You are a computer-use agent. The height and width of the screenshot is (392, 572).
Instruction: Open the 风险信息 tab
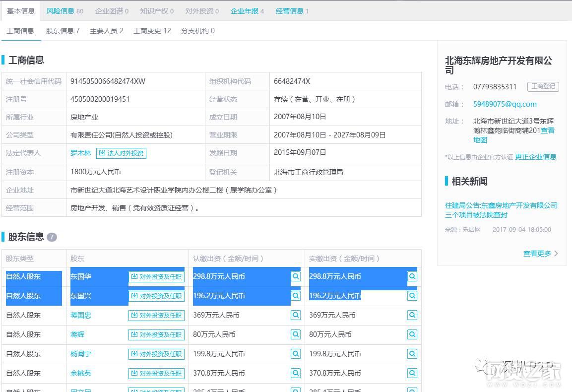click(64, 11)
